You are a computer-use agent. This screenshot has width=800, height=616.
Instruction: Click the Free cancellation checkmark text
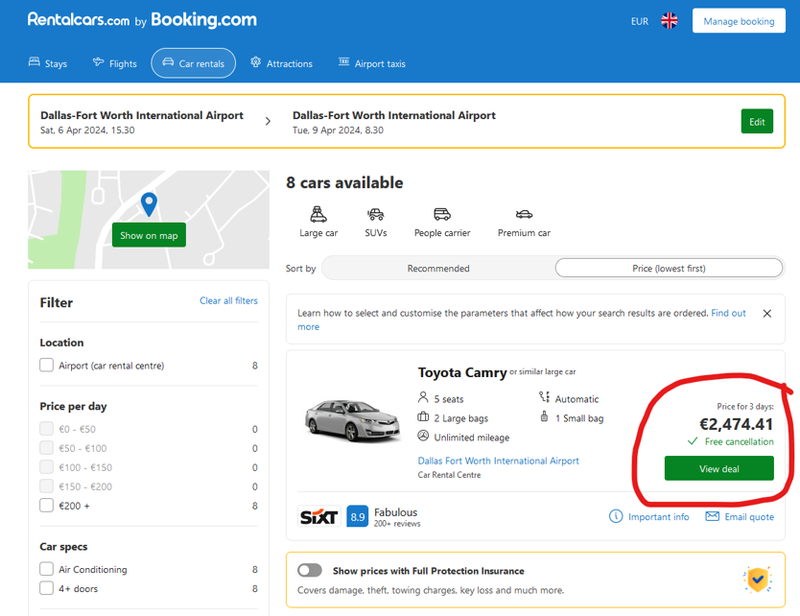pos(739,441)
